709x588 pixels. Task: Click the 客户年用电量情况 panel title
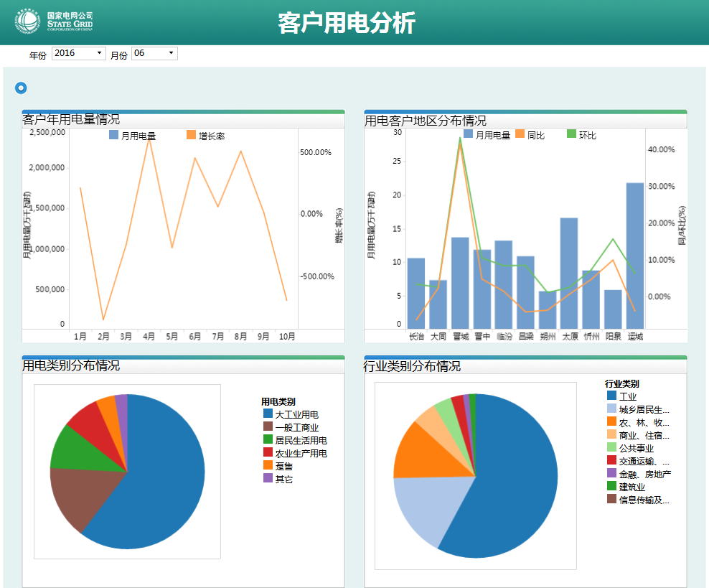71,120
